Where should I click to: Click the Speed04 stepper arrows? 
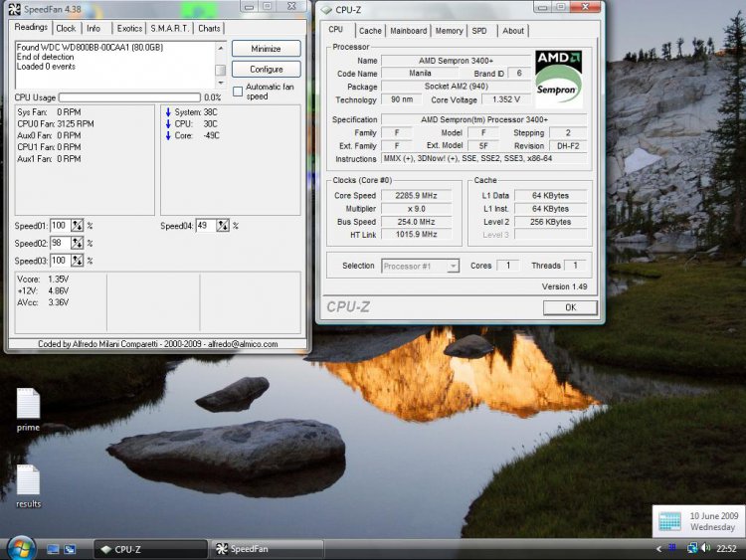[222, 226]
